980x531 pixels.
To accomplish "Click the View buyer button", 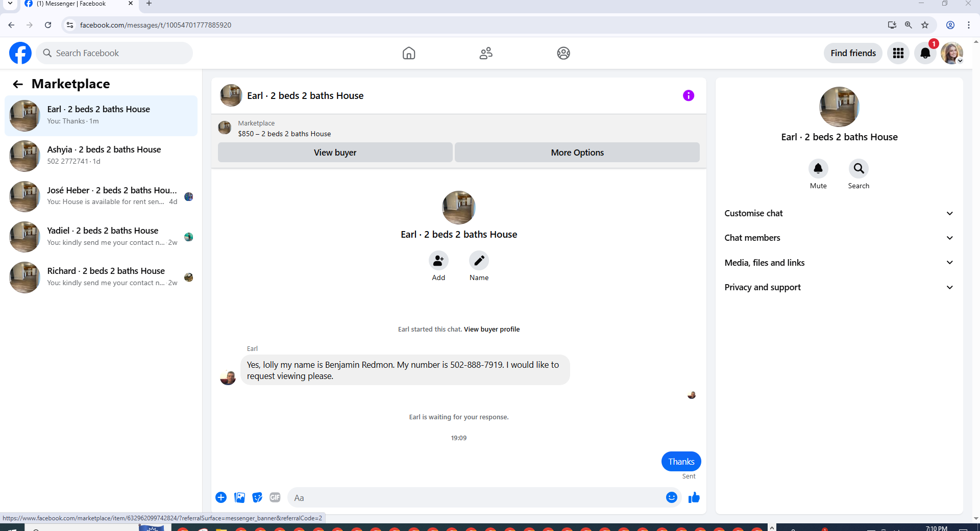I will [x=335, y=153].
